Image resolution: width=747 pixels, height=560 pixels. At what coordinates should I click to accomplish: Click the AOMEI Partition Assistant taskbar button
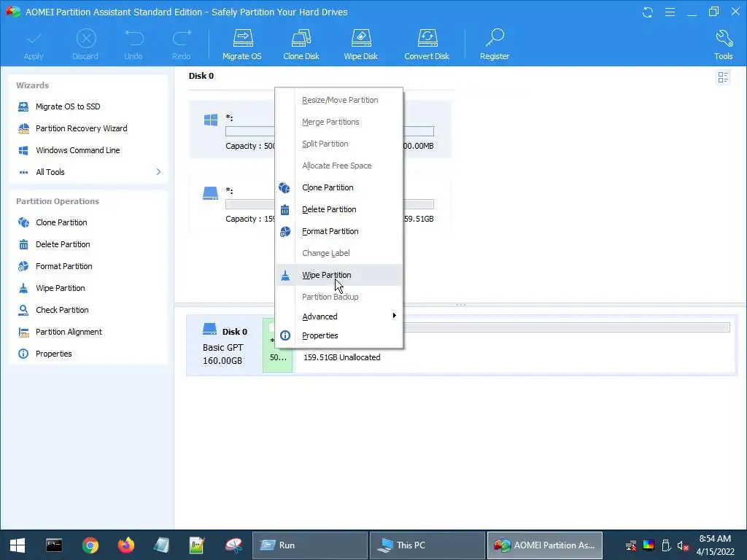click(545, 545)
